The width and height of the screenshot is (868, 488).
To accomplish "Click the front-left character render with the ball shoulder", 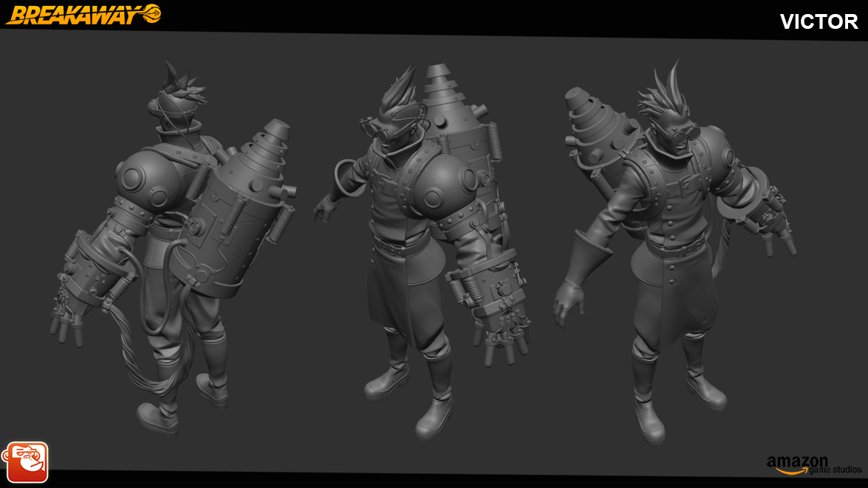I will pos(423,252).
